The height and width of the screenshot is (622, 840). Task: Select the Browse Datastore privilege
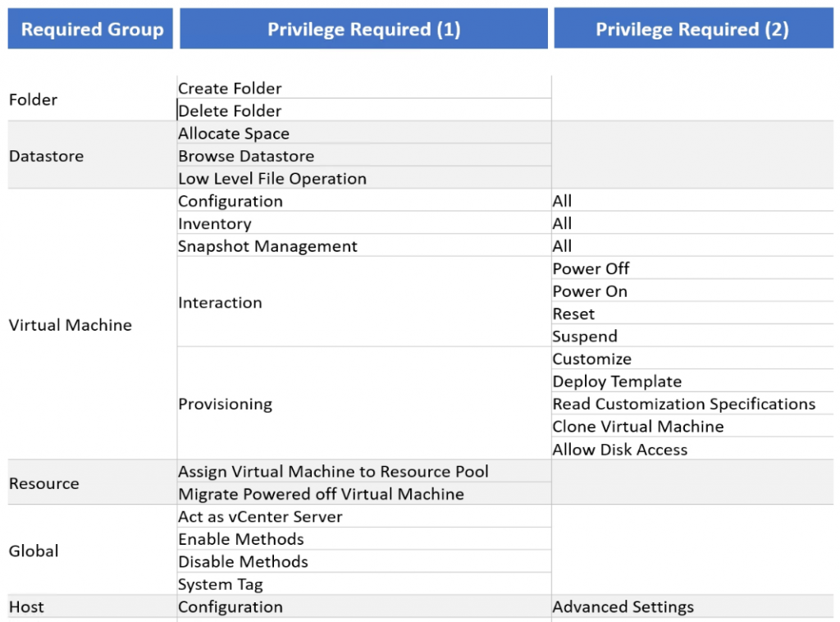pos(246,156)
